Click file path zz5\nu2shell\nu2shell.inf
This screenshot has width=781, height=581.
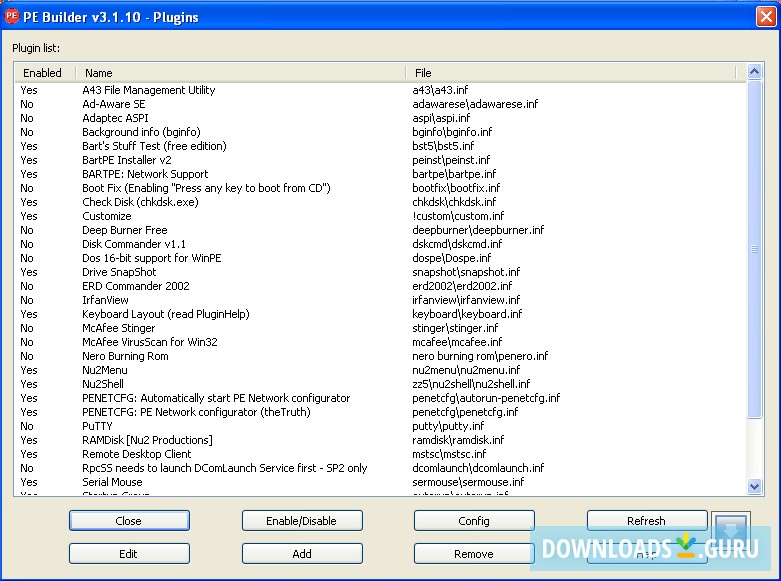tap(471, 384)
